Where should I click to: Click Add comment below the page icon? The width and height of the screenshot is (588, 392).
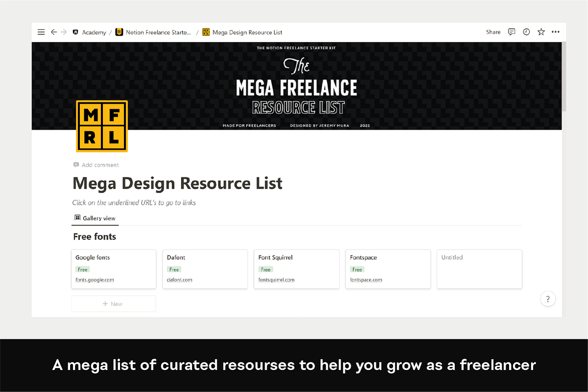[x=100, y=165]
